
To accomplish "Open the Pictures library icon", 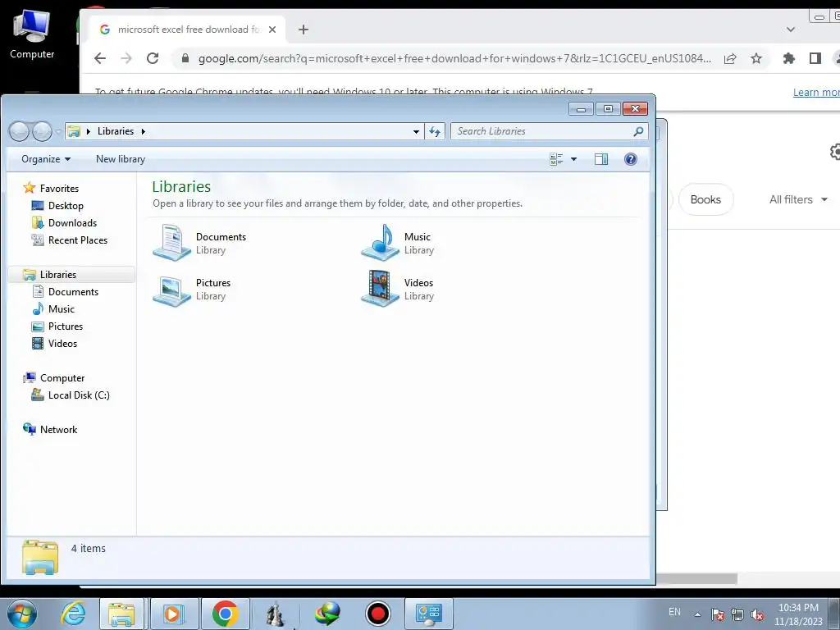I will pyautogui.click(x=172, y=290).
